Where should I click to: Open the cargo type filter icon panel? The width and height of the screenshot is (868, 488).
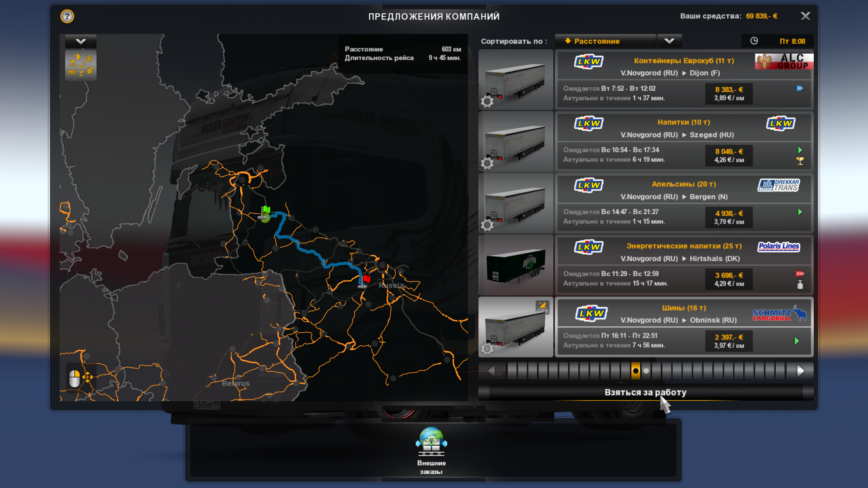click(80, 66)
